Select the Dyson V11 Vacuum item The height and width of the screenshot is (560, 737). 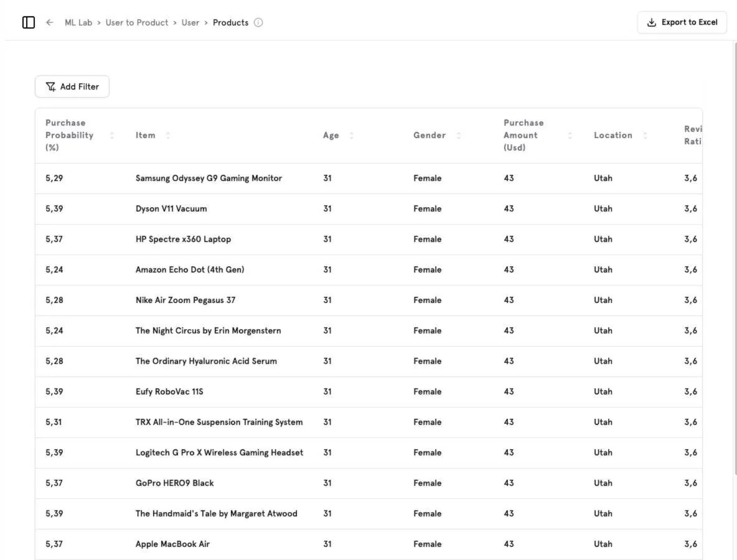point(171,208)
